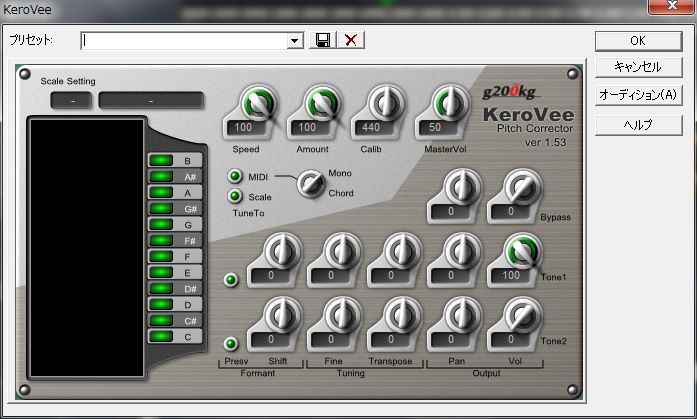697x419 pixels.
Task: Click the Tone1 Transpose knob
Action: pos(403,252)
